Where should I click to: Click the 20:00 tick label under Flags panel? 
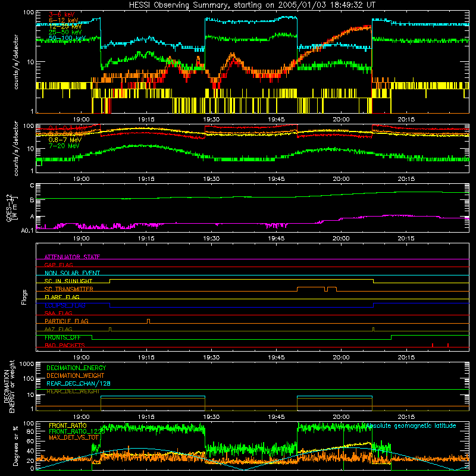coord(341,358)
